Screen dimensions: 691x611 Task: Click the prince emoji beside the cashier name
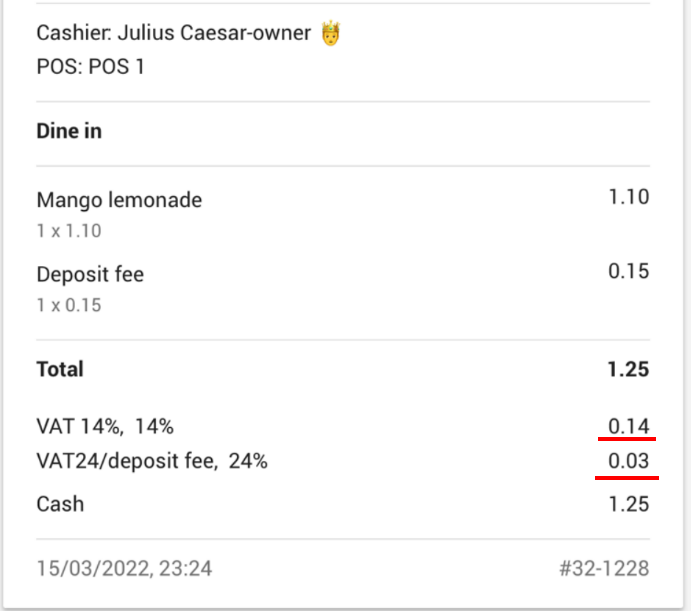(331, 34)
